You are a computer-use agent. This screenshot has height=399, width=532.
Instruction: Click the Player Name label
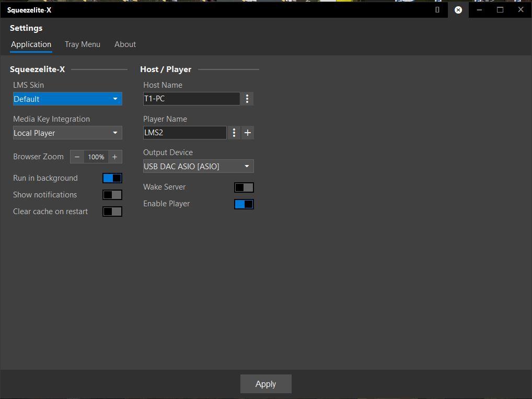point(165,119)
